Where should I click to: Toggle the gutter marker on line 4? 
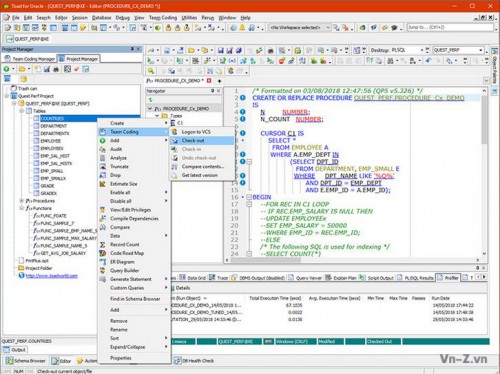[x=243, y=112]
